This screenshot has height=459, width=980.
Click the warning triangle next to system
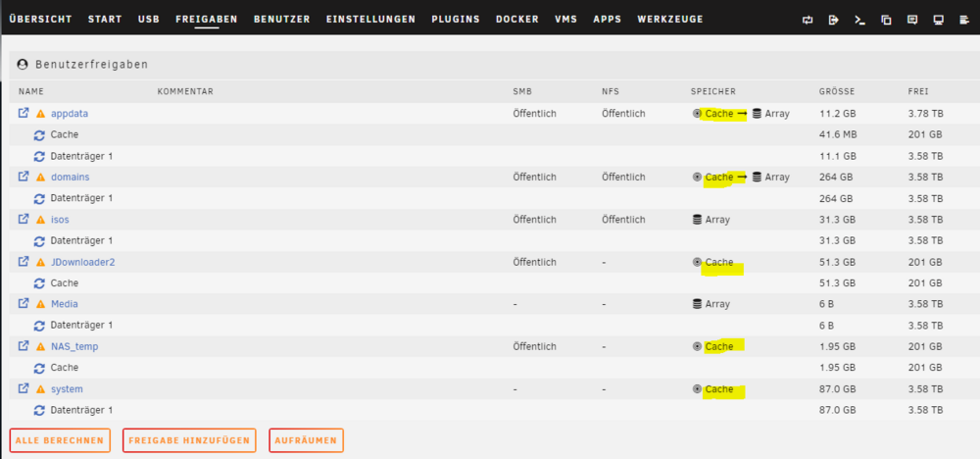40,389
